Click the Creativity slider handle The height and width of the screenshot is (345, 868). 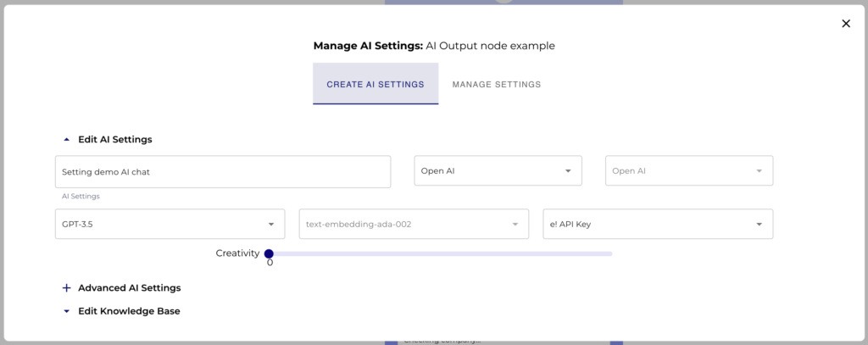pos(269,253)
